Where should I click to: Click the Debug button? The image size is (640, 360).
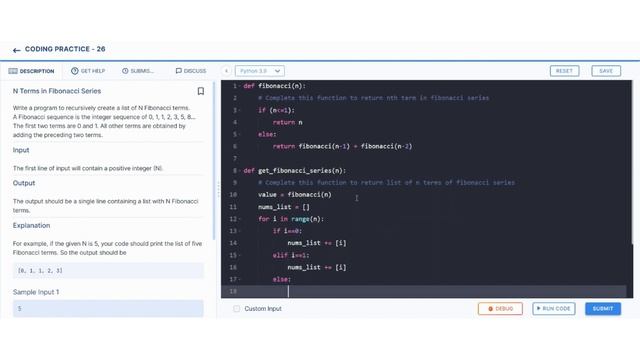tap(500, 309)
